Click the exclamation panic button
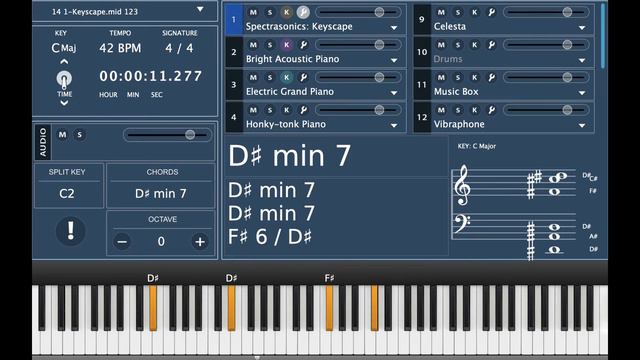 (x=71, y=231)
